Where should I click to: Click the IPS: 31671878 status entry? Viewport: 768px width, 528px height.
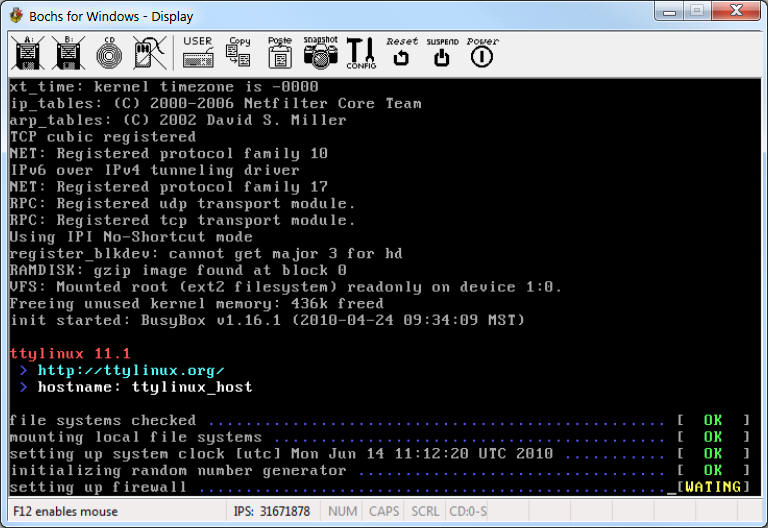[272, 511]
